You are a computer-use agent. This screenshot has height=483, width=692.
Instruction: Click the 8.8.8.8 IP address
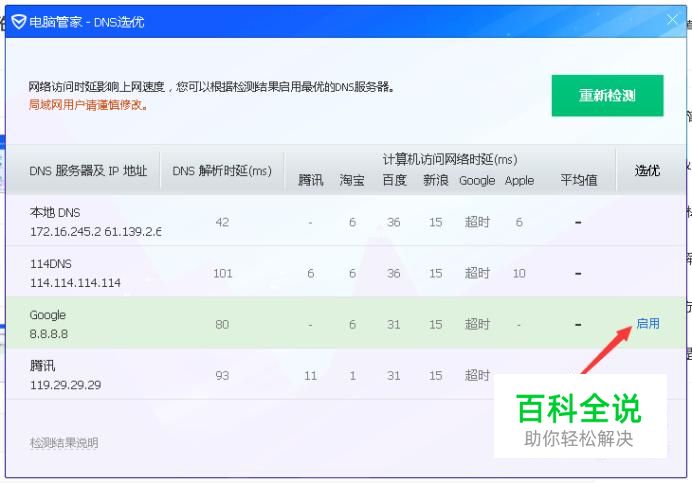point(49,334)
